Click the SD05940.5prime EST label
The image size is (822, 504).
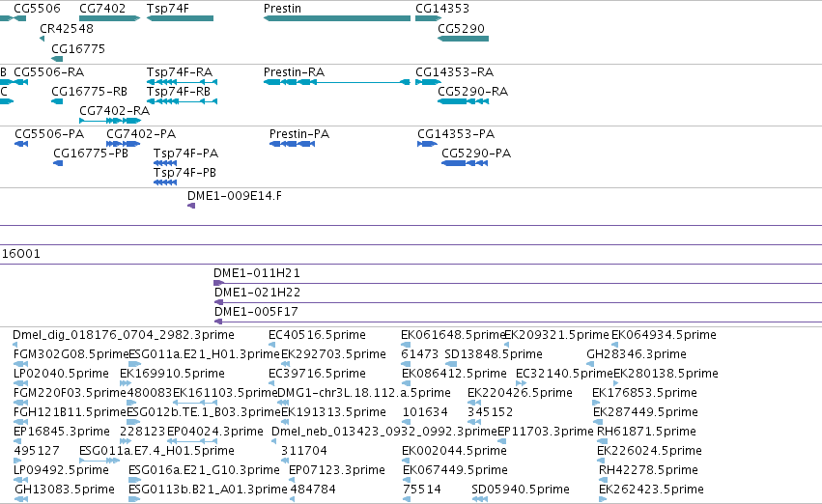point(520,490)
